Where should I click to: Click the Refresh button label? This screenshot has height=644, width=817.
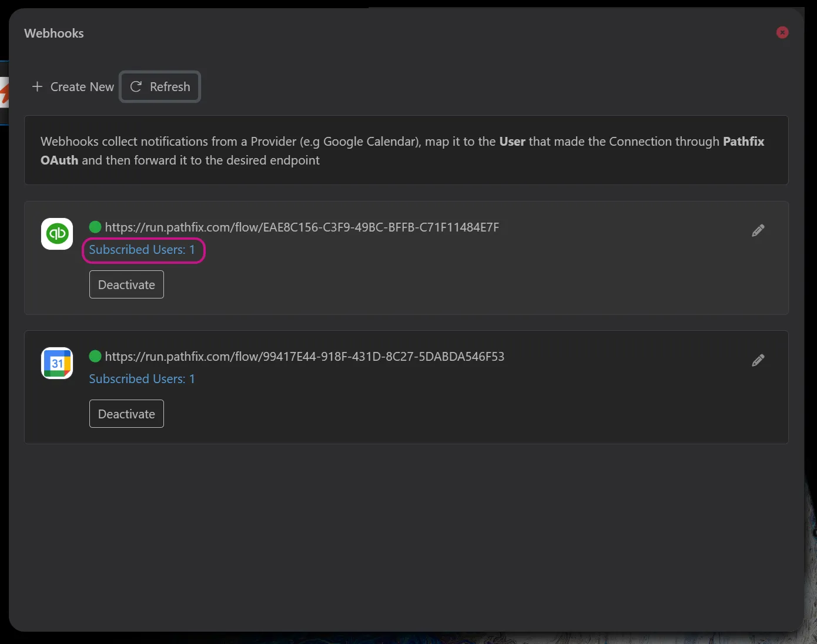(170, 86)
